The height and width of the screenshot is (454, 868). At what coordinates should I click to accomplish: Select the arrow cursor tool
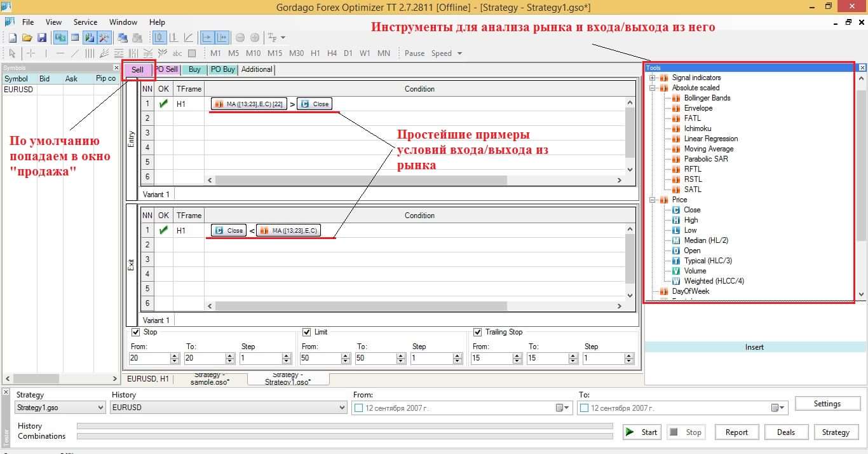pos(12,53)
